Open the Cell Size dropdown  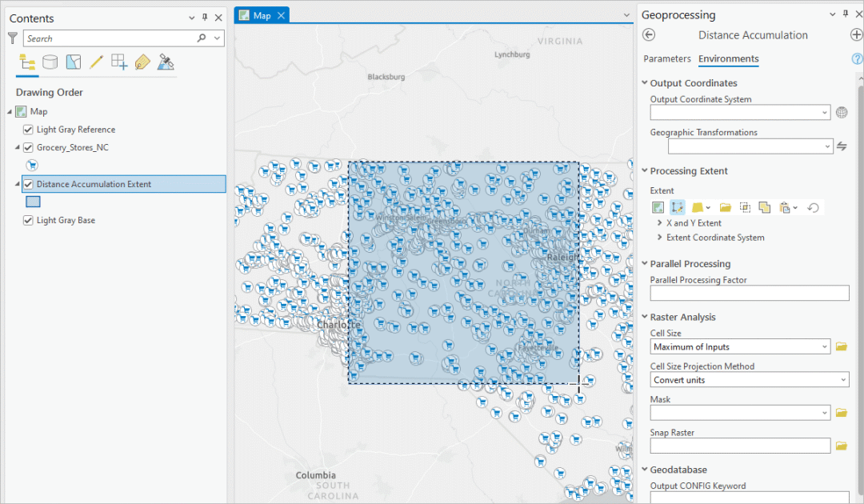click(825, 346)
